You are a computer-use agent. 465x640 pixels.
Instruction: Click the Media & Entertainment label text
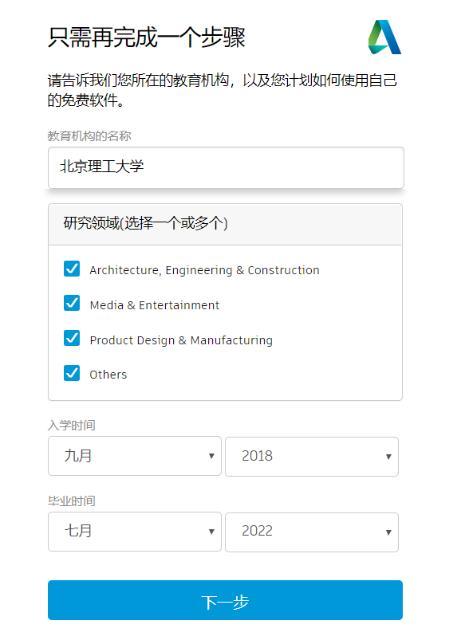tap(154, 305)
